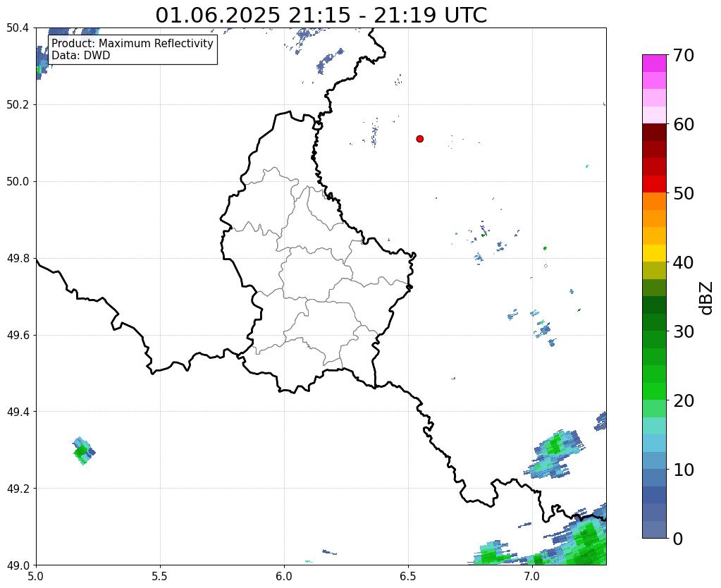The height and width of the screenshot is (588, 721).
Task: Click the 6.5 longitude axis label
Action: 408,576
